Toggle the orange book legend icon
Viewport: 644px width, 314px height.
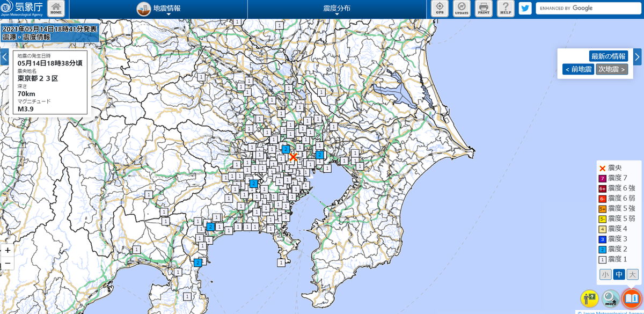[x=632, y=298]
